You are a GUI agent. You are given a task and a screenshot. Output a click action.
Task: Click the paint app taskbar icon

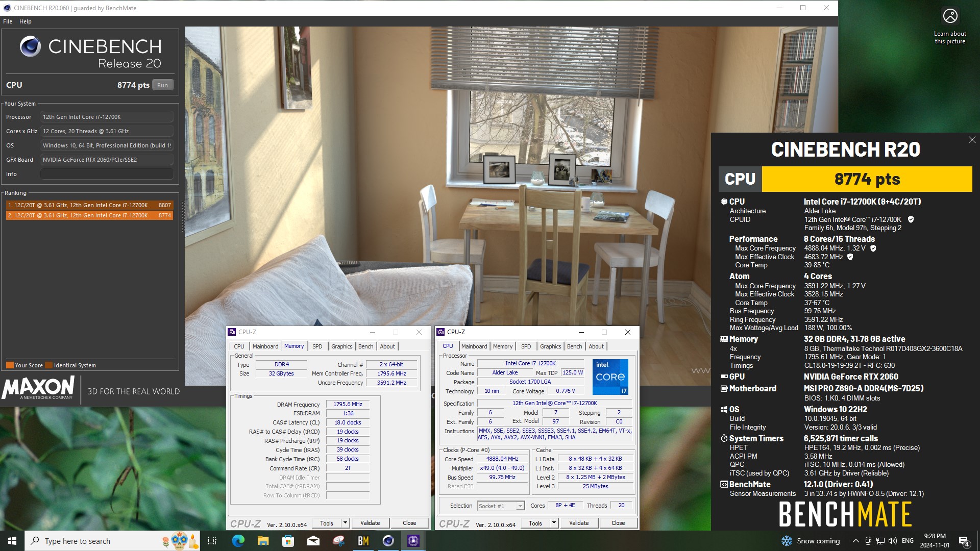point(338,541)
